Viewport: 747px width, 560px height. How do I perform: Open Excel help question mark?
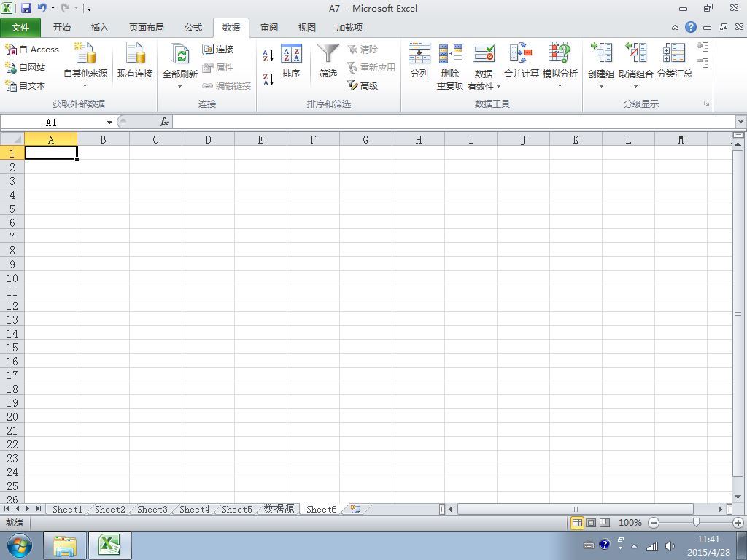click(x=691, y=27)
